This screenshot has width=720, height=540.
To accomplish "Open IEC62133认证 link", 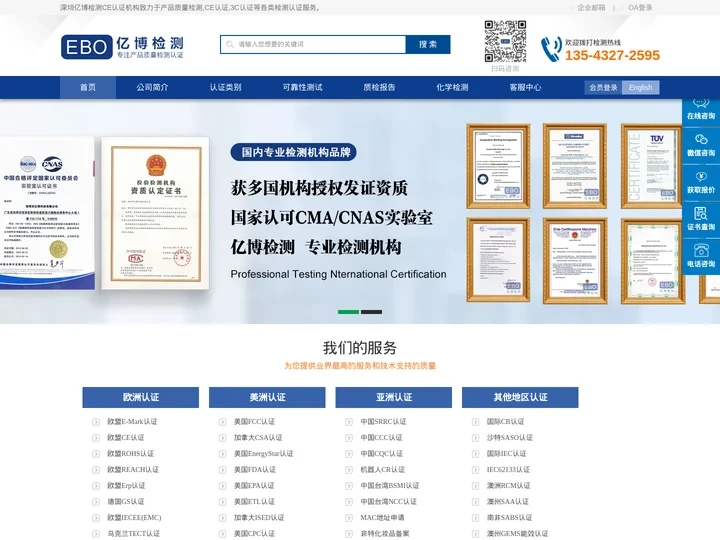I will point(508,470).
